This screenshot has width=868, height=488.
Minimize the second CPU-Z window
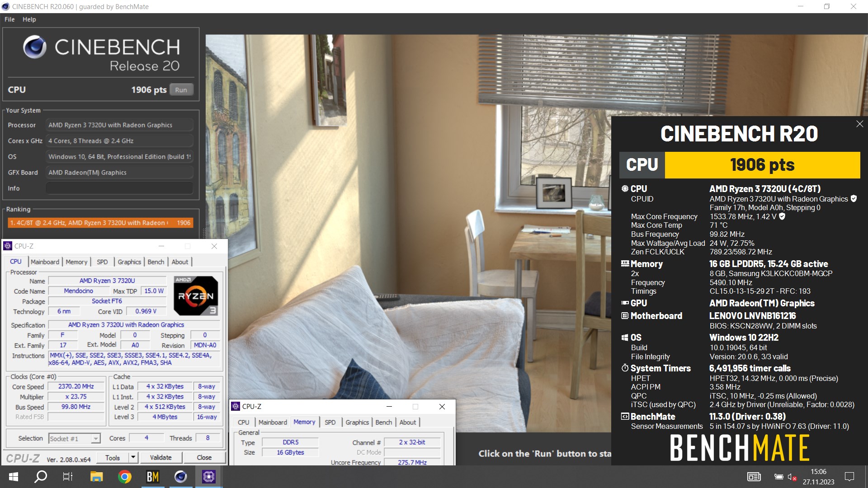pyautogui.click(x=389, y=406)
